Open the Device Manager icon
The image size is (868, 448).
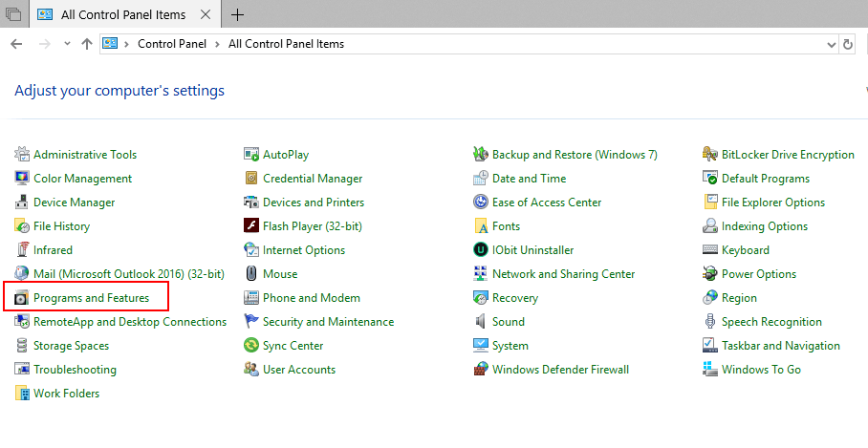tap(23, 203)
